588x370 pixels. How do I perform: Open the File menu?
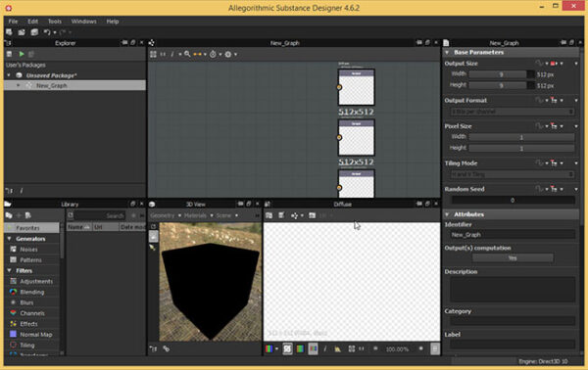click(13, 22)
